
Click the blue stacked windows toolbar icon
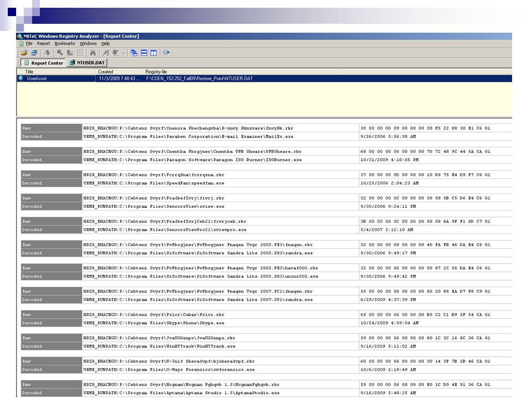click(x=34, y=53)
